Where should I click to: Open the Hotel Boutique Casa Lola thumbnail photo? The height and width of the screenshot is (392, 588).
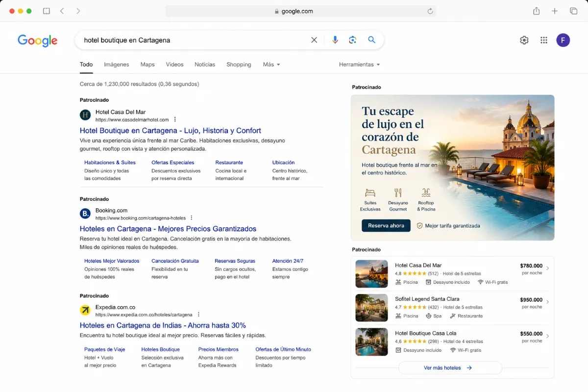click(x=371, y=342)
